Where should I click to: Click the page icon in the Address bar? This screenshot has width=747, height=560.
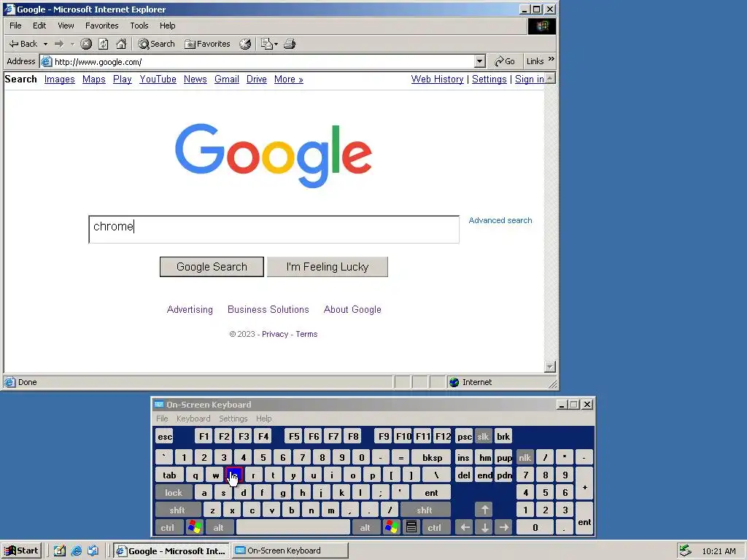(46, 61)
